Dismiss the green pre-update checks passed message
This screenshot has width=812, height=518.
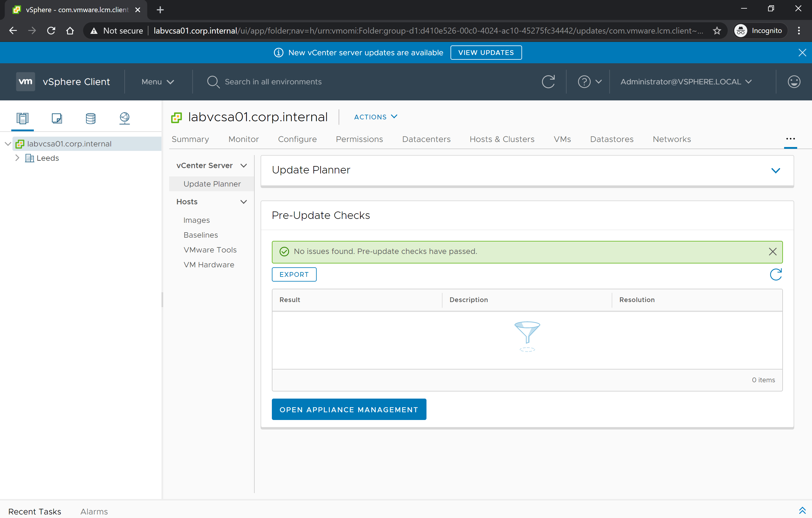[x=773, y=251]
